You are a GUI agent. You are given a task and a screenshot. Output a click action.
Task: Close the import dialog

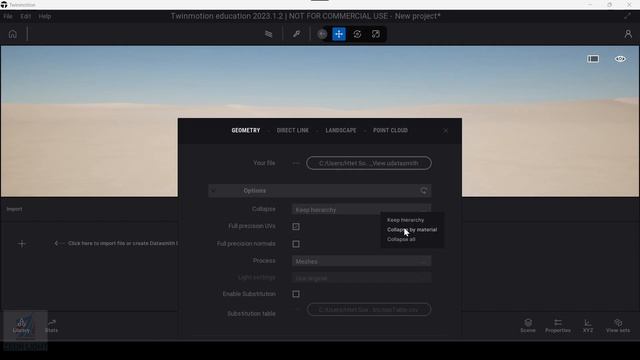[x=445, y=131]
